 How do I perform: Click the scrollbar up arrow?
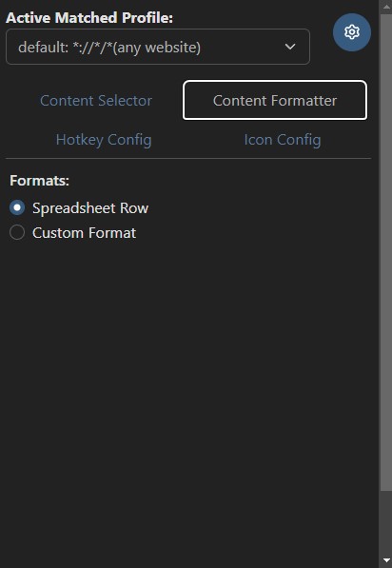point(385,7)
